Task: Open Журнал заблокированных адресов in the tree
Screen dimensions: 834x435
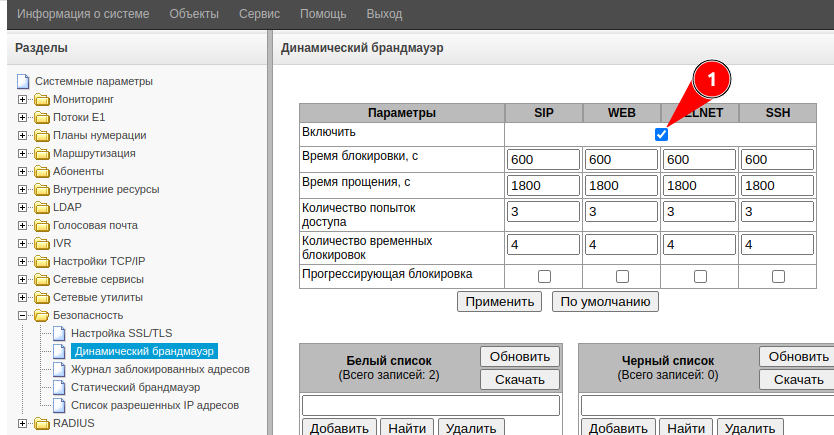Action: (x=159, y=370)
